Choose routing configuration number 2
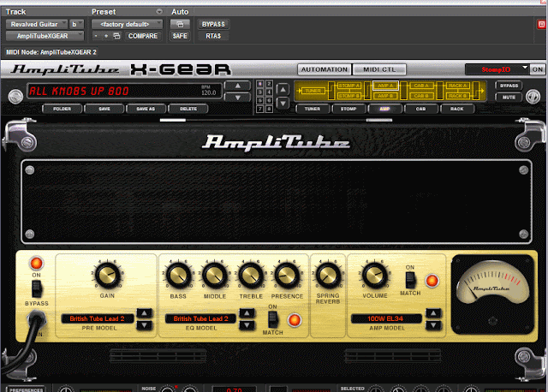548x392 pixels. pos(269,84)
